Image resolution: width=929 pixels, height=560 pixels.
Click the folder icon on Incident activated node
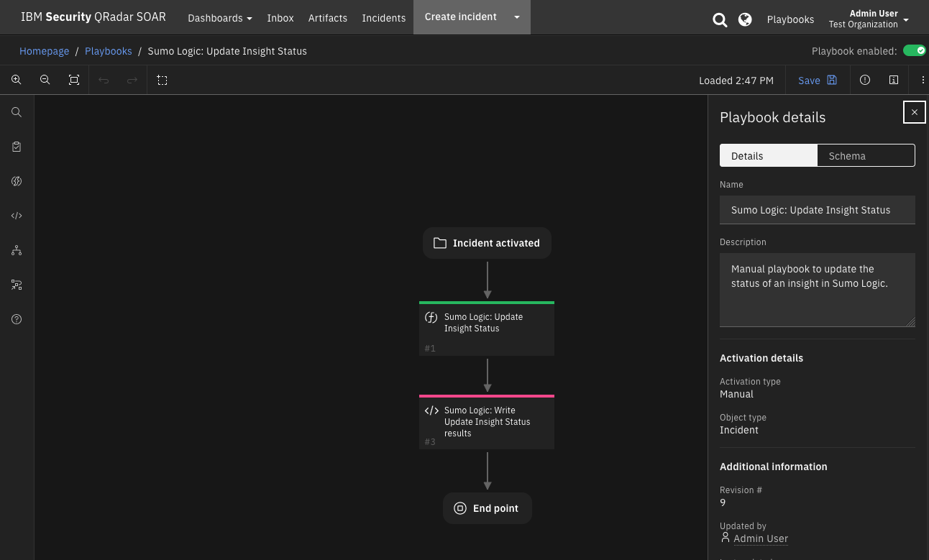coord(439,243)
